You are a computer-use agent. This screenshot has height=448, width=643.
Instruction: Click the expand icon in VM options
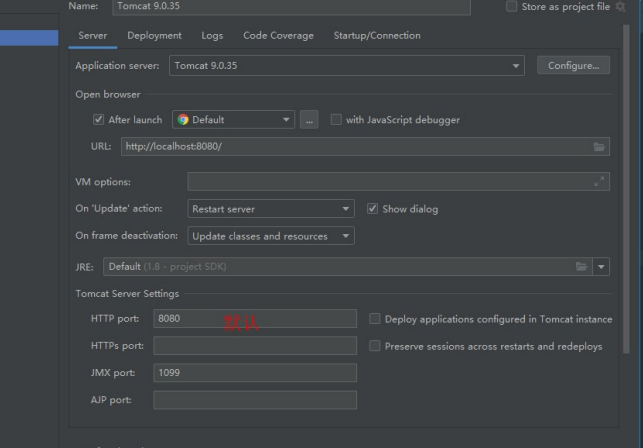point(599,182)
